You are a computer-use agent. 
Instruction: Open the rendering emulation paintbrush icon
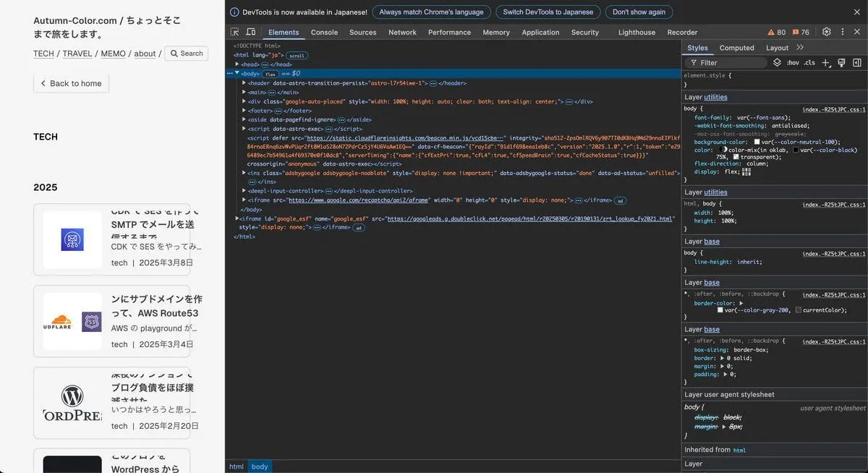pyautogui.click(x=841, y=63)
